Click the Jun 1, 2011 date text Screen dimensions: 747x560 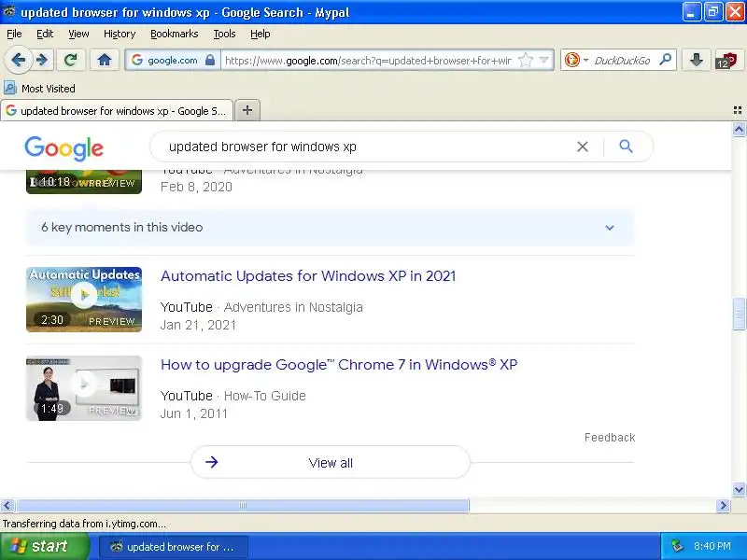coord(194,413)
